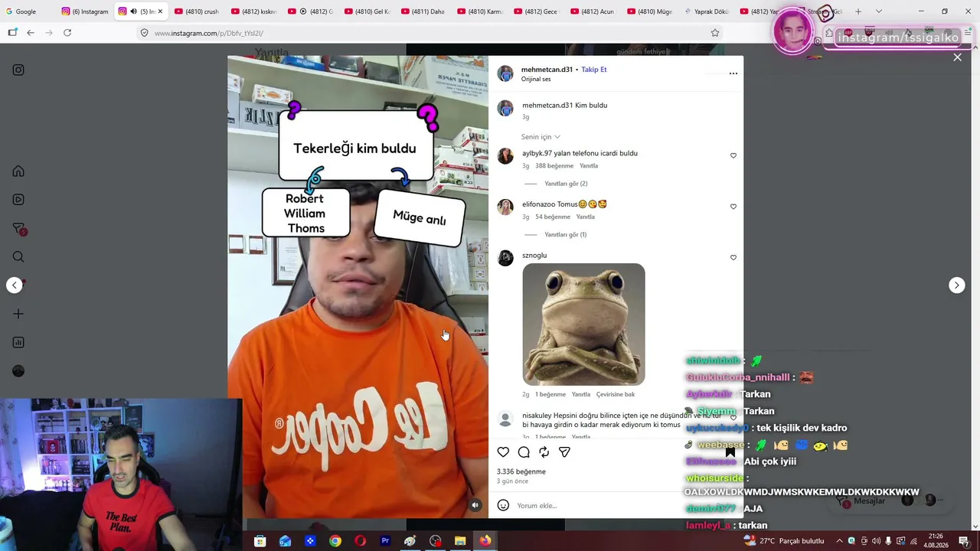Open a new browser tab
The height and width of the screenshot is (551, 980).
pos(857,11)
